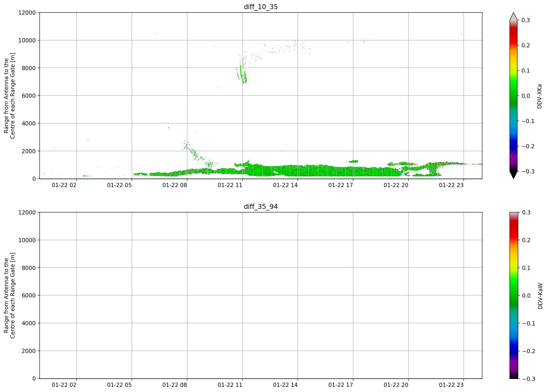The width and height of the screenshot is (547, 392).
Task: Click the 10000 tick label in diff_35_94 plot
Action: (27, 240)
